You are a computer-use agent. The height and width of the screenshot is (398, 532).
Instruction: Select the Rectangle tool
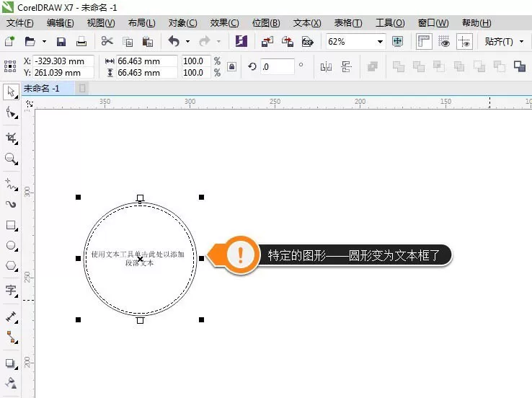click(x=12, y=226)
